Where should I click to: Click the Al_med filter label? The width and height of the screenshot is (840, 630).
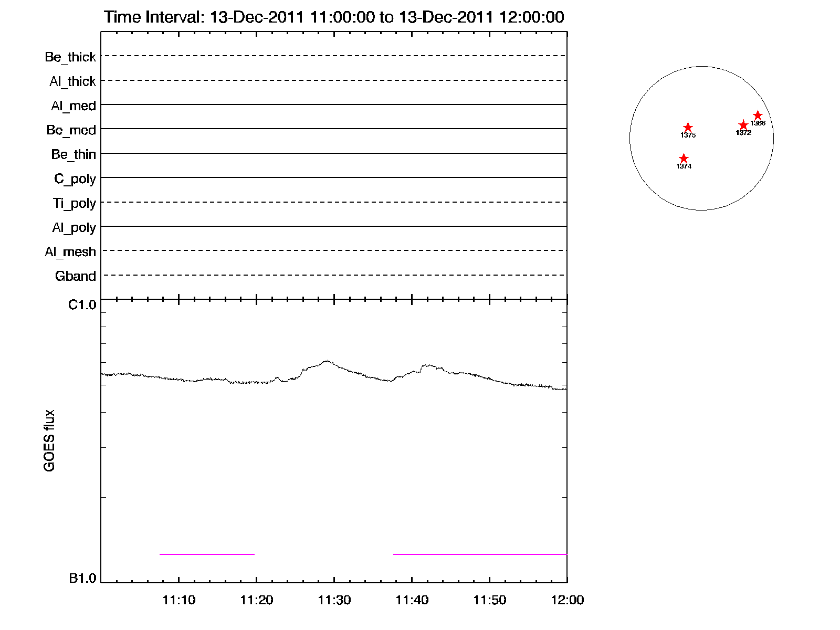(x=73, y=106)
